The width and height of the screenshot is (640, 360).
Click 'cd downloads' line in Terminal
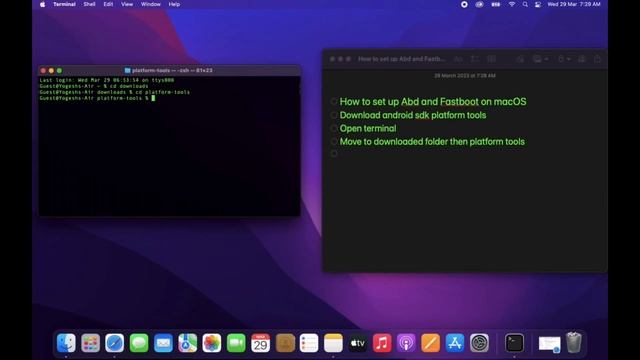pyautogui.click(x=94, y=86)
